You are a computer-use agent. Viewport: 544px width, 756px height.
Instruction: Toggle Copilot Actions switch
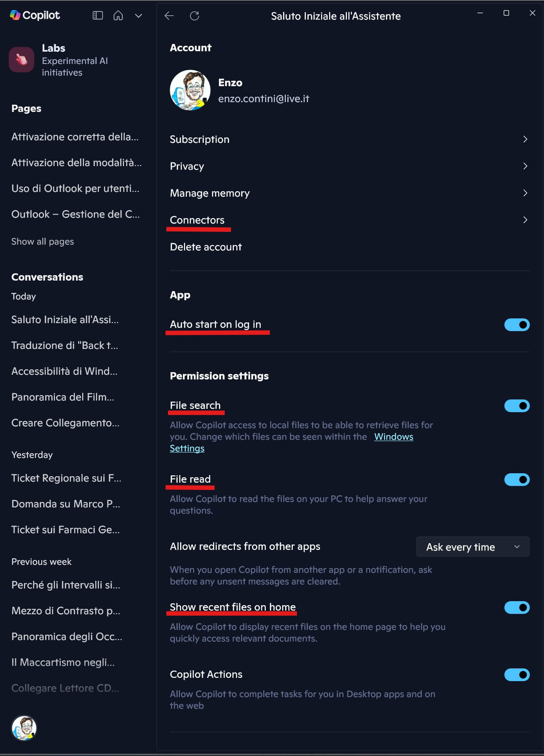pyautogui.click(x=517, y=675)
